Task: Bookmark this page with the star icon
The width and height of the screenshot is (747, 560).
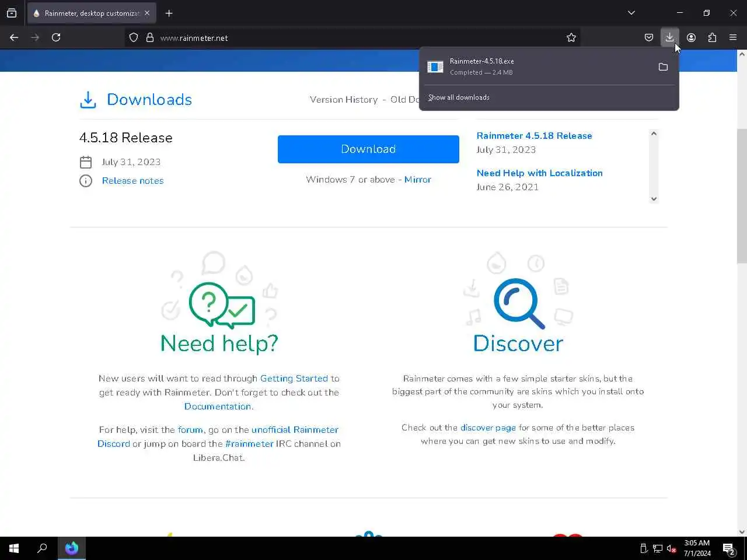Action: pyautogui.click(x=571, y=37)
